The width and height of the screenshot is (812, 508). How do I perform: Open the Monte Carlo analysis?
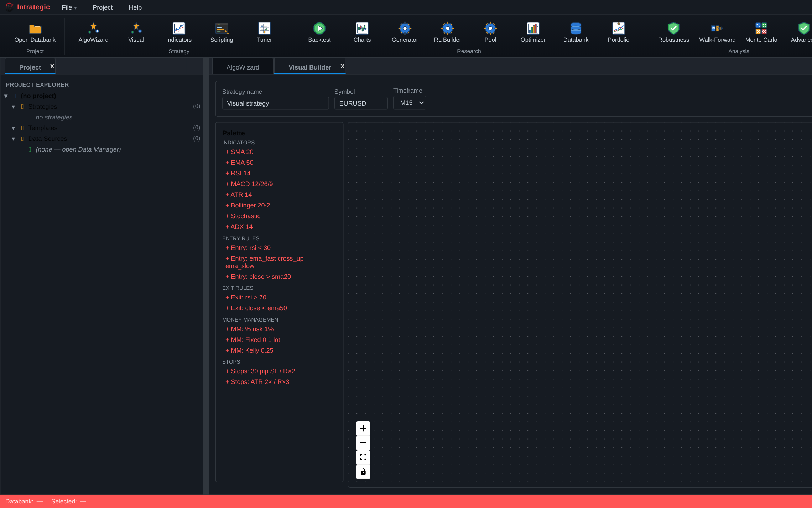[x=761, y=33]
